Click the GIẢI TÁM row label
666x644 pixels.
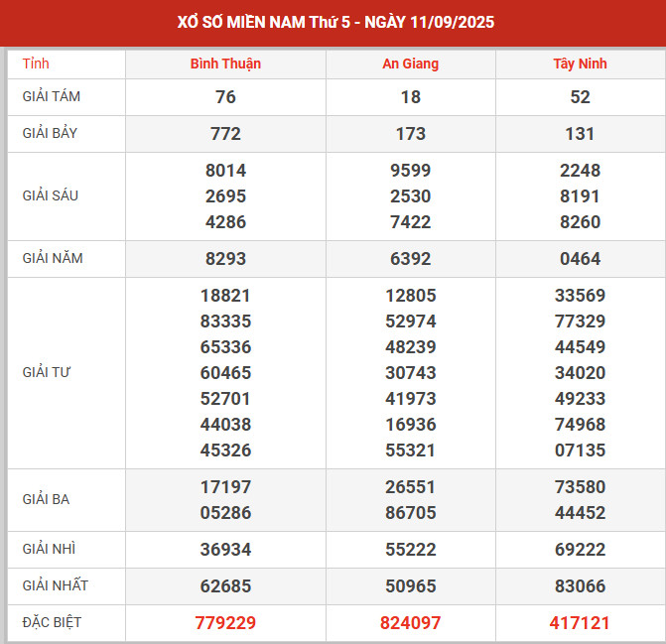coord(52,96)
